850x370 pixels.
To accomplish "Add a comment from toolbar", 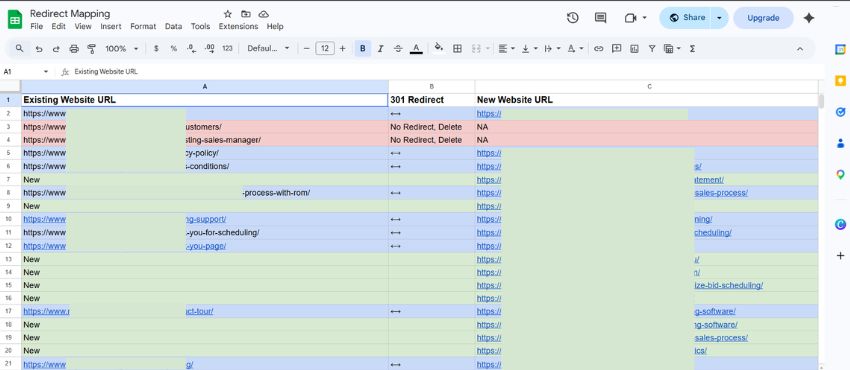I will click(x=616, y=49).
